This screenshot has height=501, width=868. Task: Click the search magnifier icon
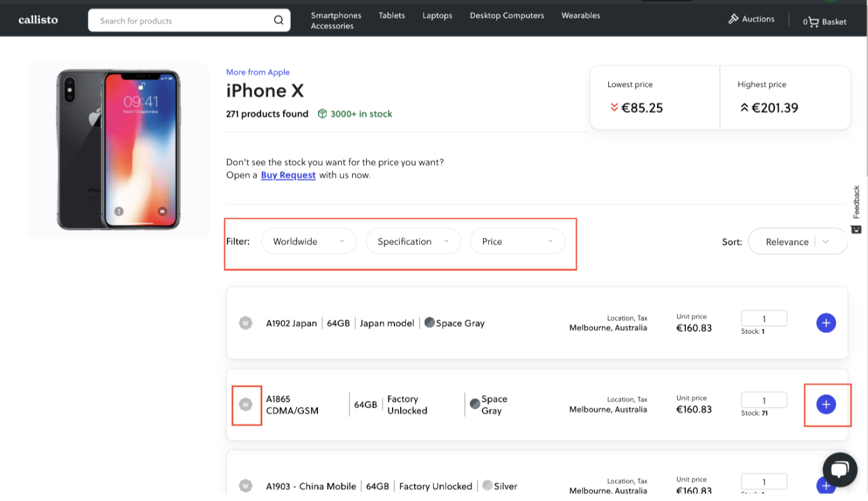(278, 20)
